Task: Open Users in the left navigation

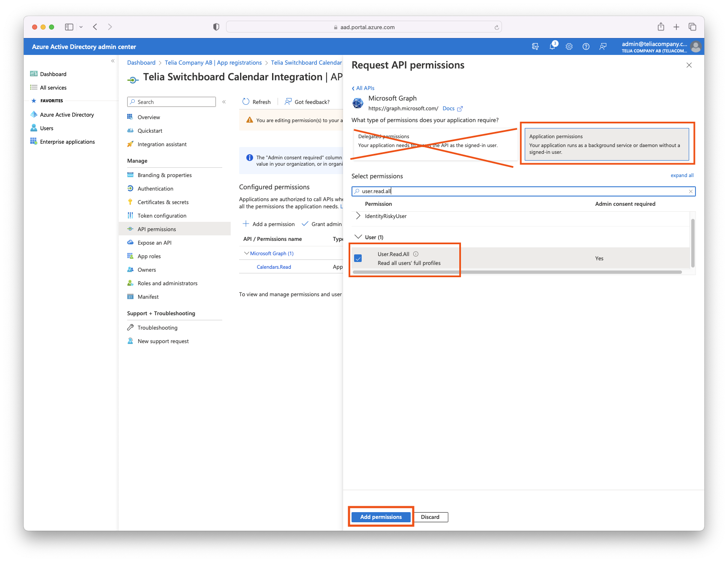Action: (46, 128)
